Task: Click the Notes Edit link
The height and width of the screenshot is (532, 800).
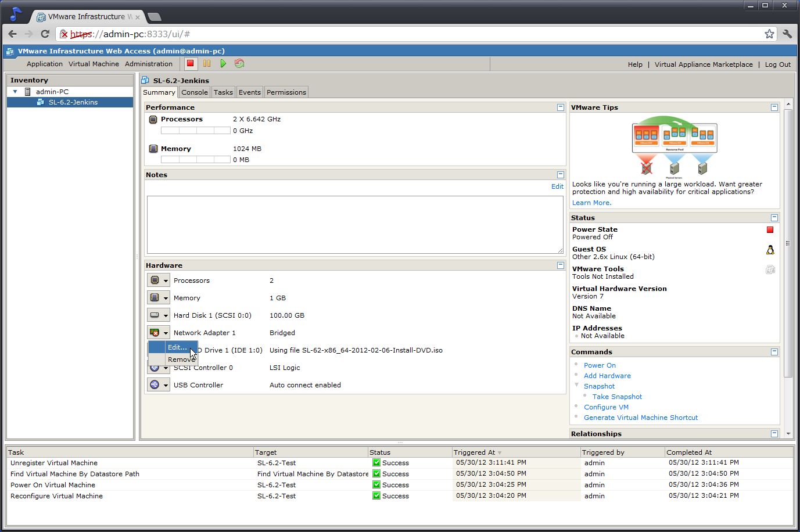Action: 557,186
